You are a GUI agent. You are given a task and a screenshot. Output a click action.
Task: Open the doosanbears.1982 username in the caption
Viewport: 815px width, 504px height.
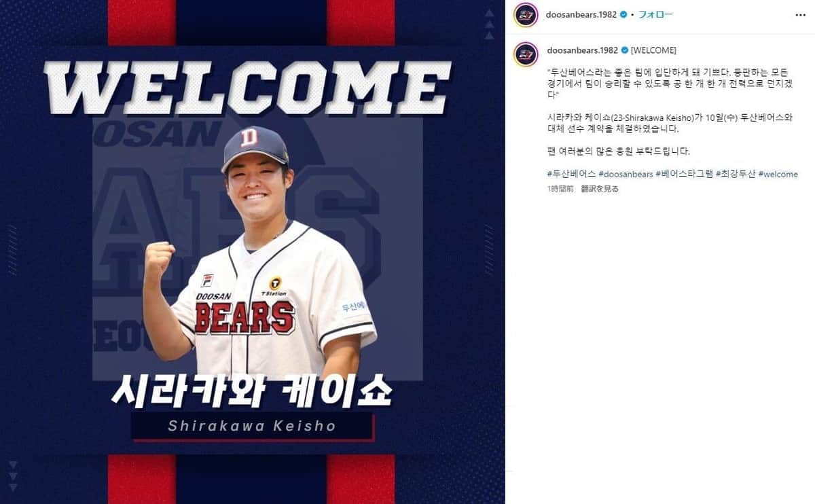582,50
